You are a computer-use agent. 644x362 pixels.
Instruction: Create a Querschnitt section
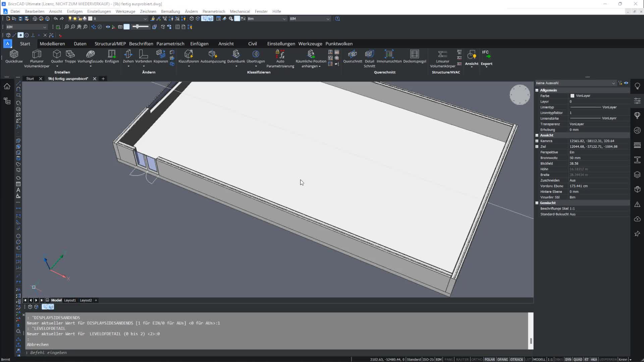(x=353, y=56)
